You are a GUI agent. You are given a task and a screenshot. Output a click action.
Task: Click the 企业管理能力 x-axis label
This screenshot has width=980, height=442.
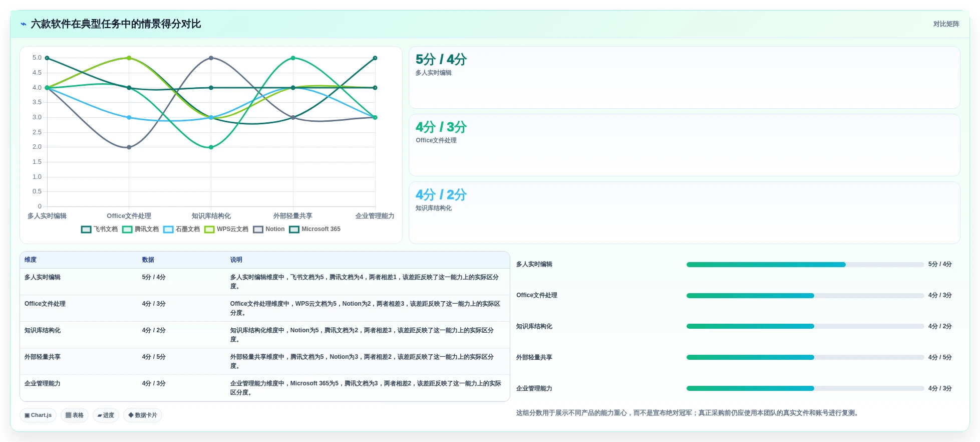tap(375, 216)
